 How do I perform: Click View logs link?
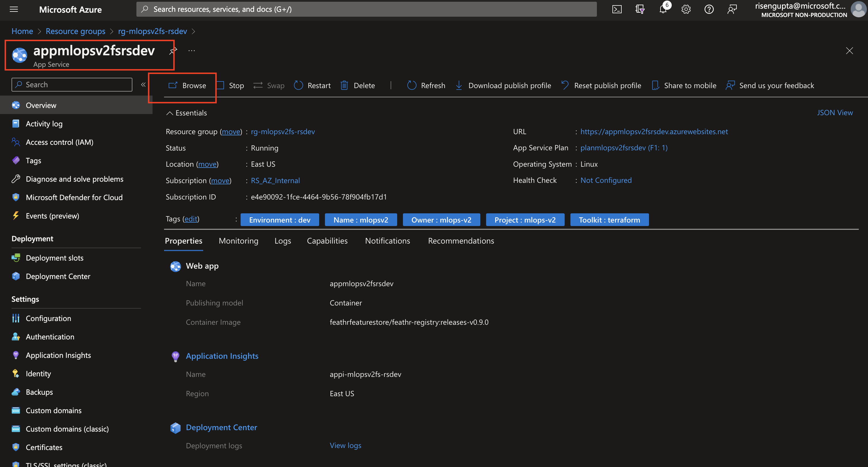click(x=345, y=445)
